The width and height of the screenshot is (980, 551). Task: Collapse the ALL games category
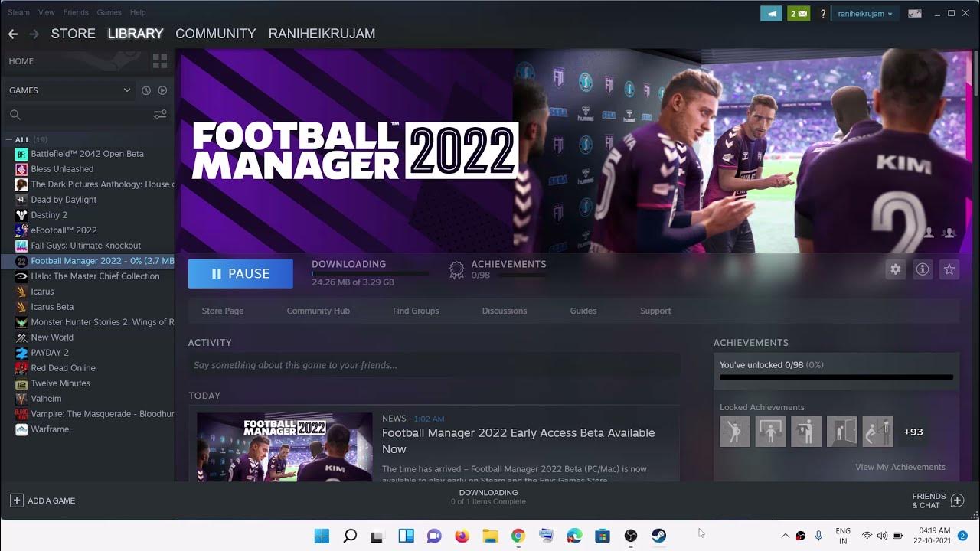tap(8, 140)
